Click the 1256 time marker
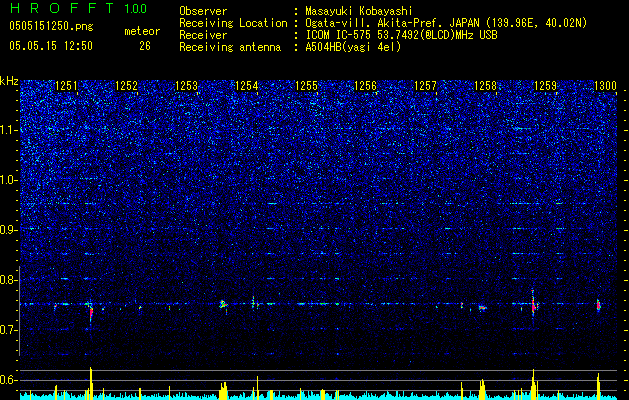Viewport: 629px width, 400px height. click(x=366, y=86)
